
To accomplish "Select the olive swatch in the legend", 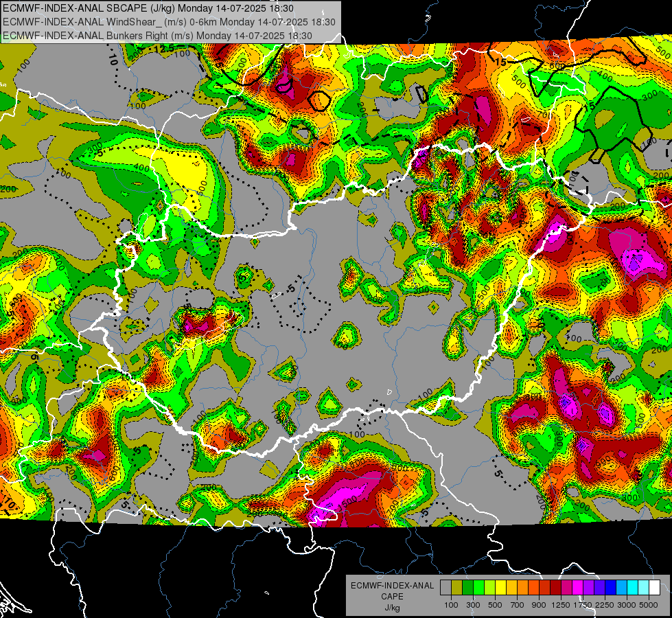I will 456,587.
